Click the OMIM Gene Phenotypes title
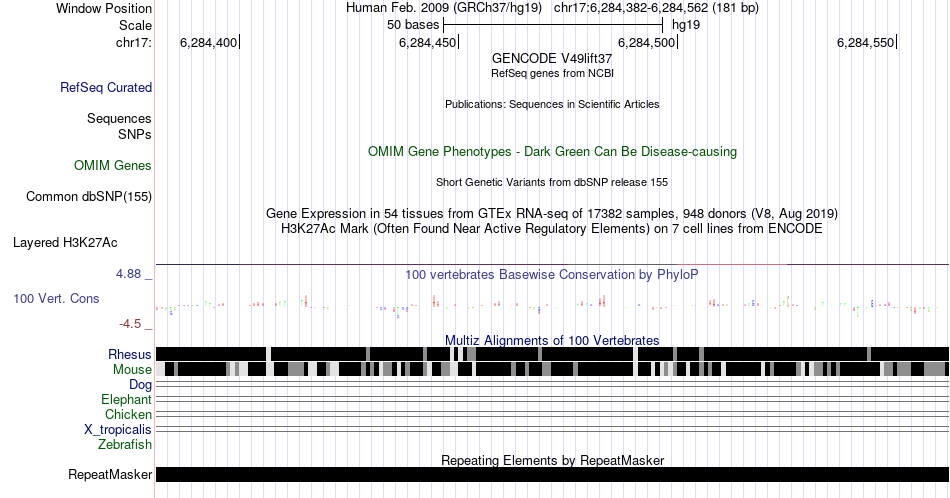 (x=552, y=151)
